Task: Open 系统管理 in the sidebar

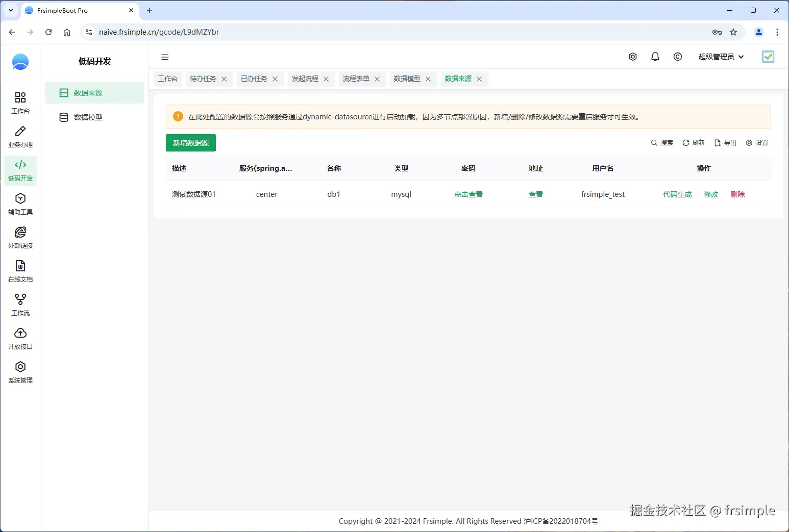Action: coord(20,372)
